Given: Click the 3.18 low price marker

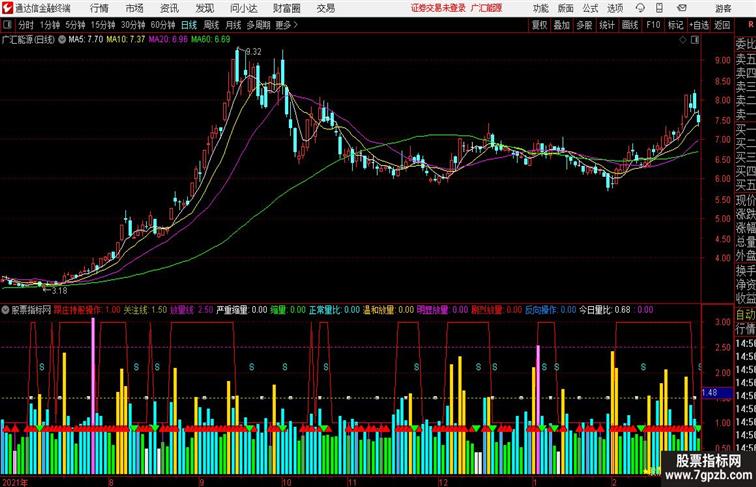Looking at the screenshot, I should point(59,291).
